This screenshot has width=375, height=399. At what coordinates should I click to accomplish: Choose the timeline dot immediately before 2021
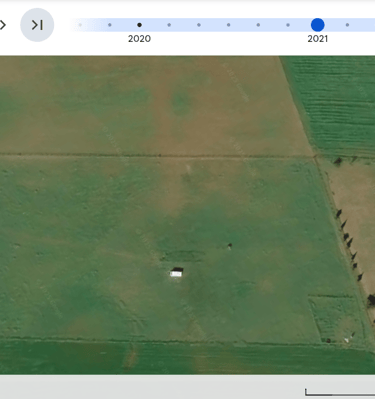[288, 25]
